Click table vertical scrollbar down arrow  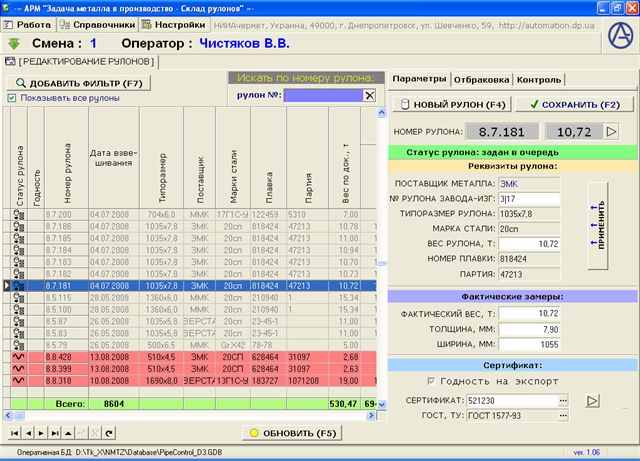[381, 404]
